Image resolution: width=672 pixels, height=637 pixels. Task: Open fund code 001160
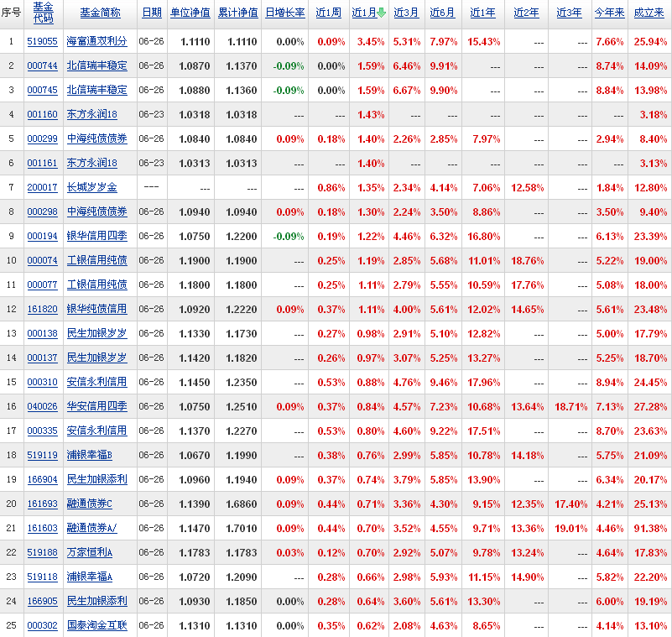43,114
